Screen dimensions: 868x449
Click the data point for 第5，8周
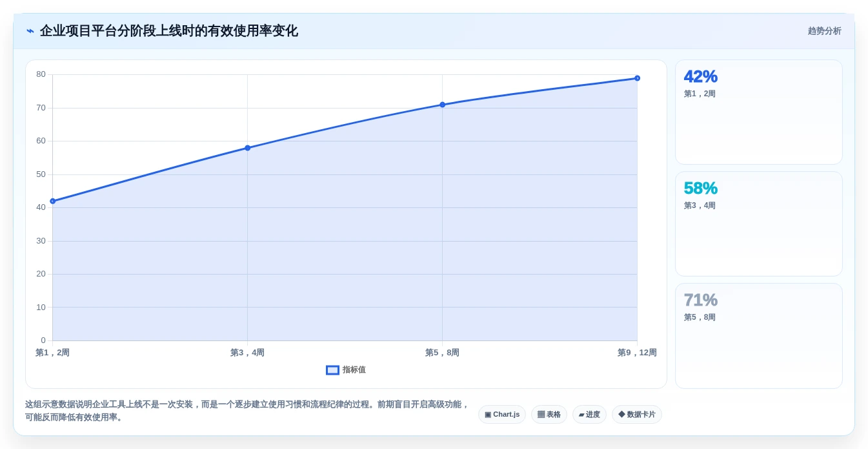point(442,105)
